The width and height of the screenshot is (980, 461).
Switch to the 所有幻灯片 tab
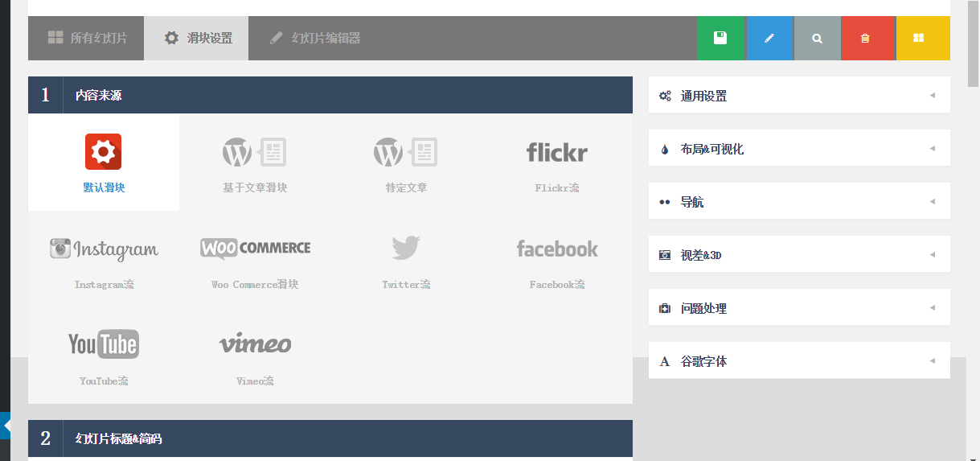[x=87, y=38]
